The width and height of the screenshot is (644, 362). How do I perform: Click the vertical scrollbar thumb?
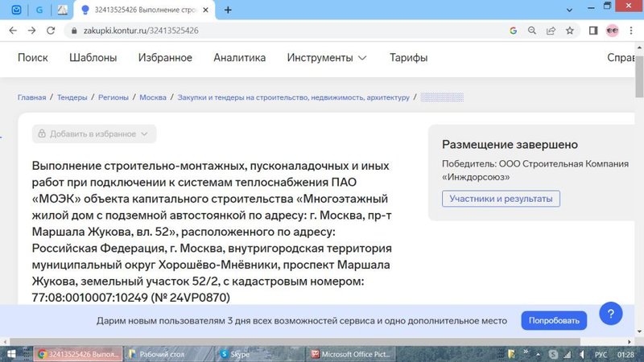coord(639,76)
